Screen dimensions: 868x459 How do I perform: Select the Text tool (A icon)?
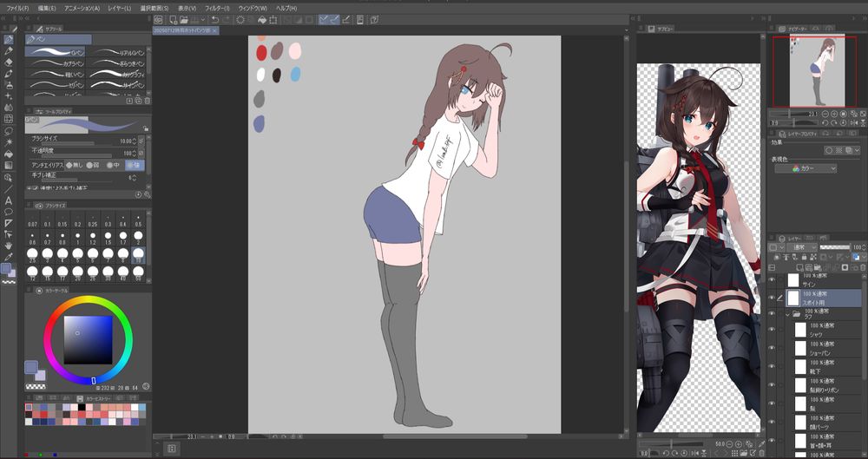[9, 200]
